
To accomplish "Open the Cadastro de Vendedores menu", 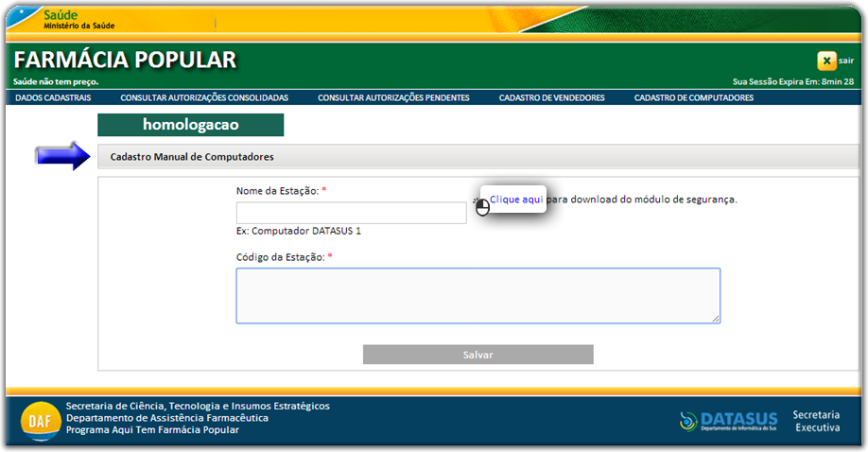I will point(552,97).
